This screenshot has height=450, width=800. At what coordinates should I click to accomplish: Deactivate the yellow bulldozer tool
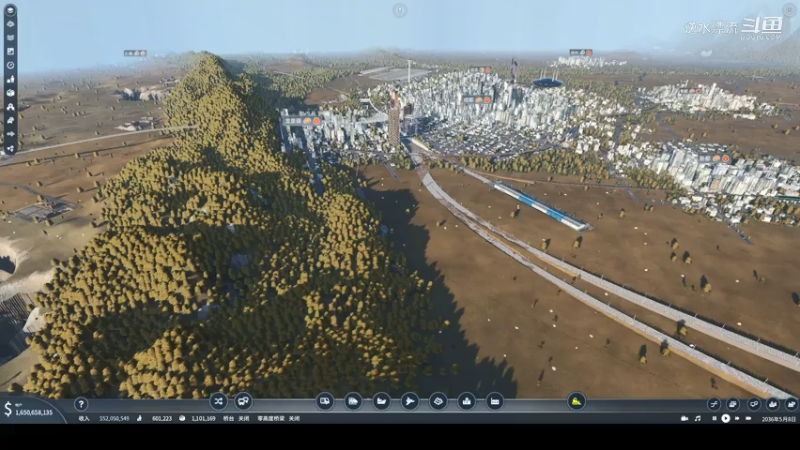(x=576, y=402)
